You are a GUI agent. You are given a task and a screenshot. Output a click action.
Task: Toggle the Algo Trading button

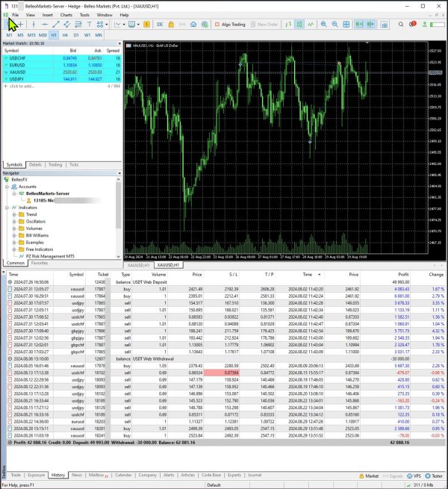230,25
